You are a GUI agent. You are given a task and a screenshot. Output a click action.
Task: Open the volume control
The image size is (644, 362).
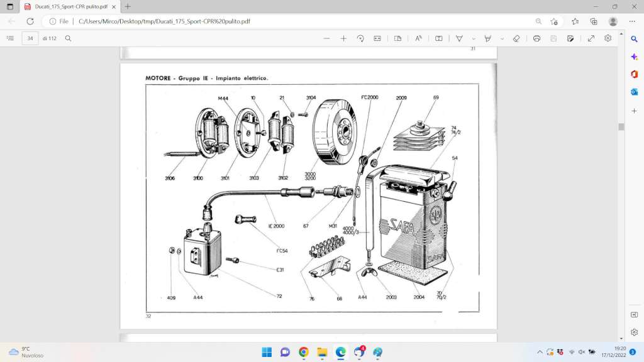click(582, 352)
